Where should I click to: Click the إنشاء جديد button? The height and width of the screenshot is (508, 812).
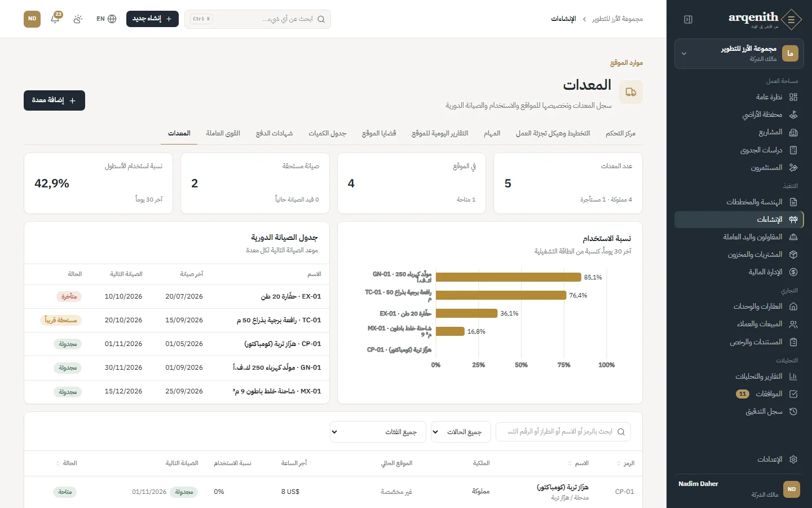coord(152,19)
